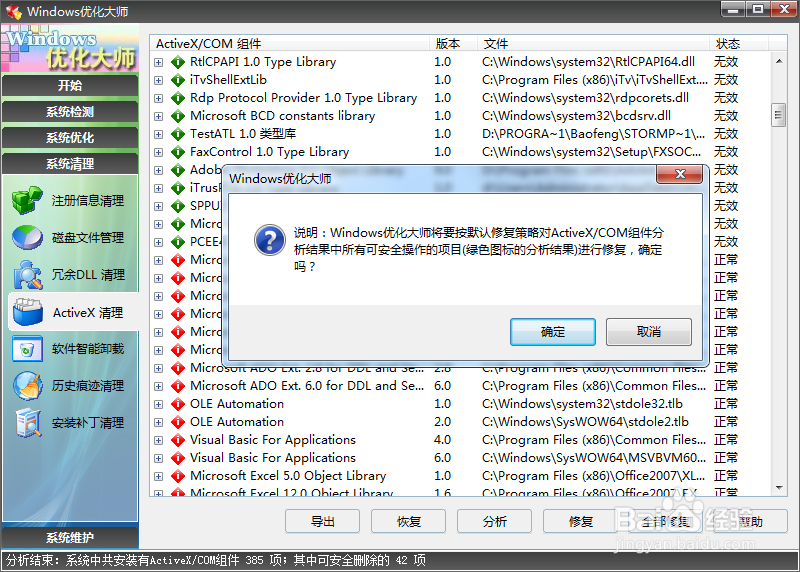Open 磁盘文件管理 disk file icon
Image resolution: width=800 pixels, height=572 pixels.
tap(27, 237)
